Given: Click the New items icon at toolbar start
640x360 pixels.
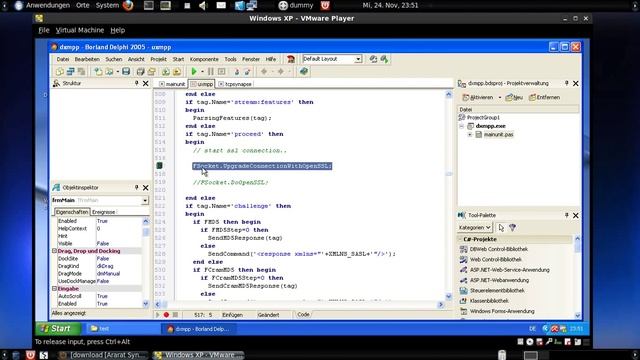Looking at the screenshot, I should coord(60,71).
